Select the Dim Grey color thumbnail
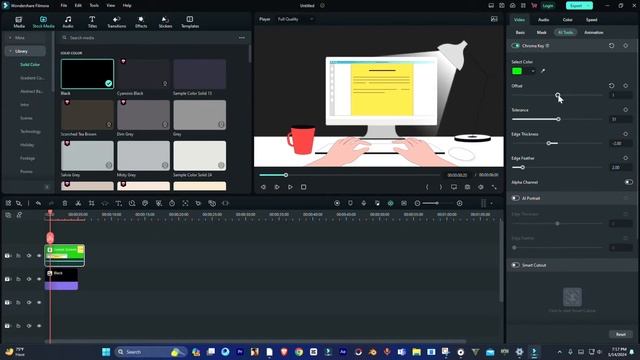 pyautogui.click(x=143, y=115)
